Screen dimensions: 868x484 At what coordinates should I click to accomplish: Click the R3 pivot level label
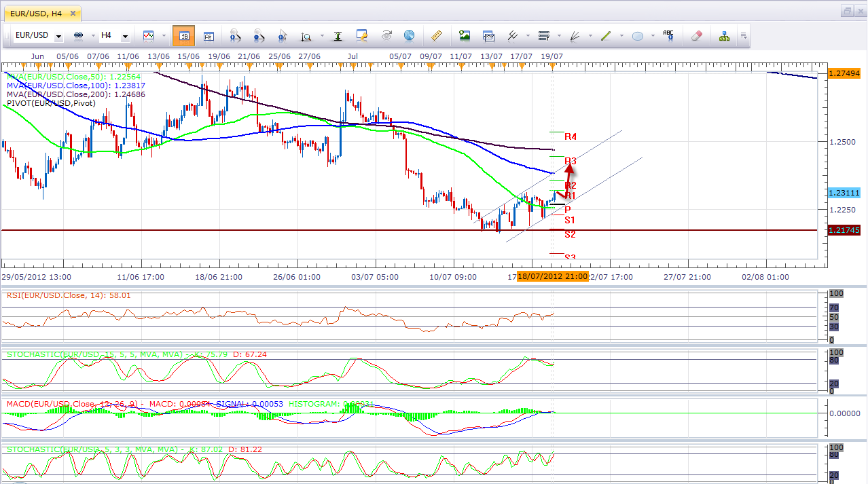571,161
